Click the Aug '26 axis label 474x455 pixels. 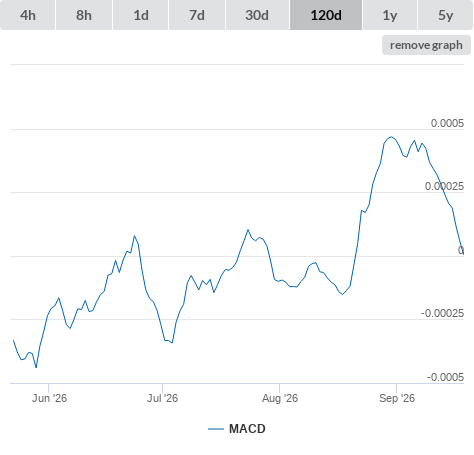coord(280,398)
